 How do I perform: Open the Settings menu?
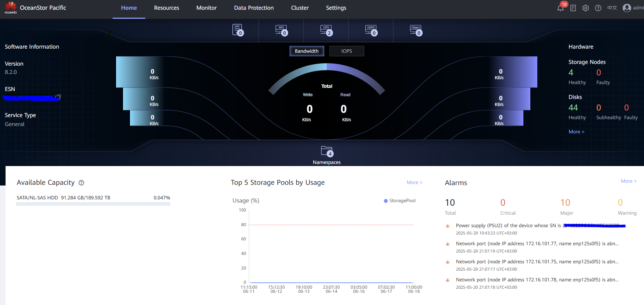pyautogui.click(x=336, y=8)
